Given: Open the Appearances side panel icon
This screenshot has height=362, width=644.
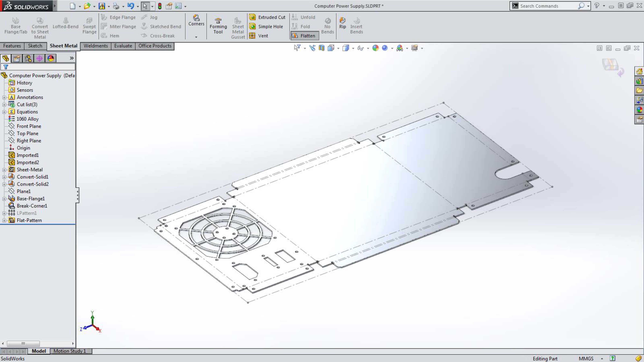Looking at the screenshot, I should tap(639, 110).
